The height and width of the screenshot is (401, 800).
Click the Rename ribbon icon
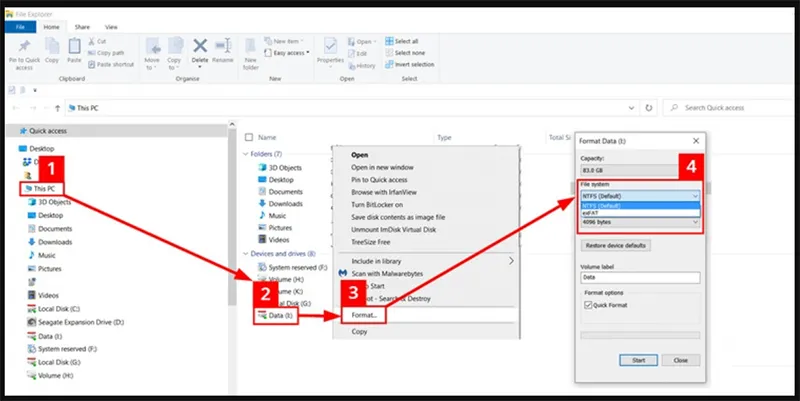coord(223,51)
